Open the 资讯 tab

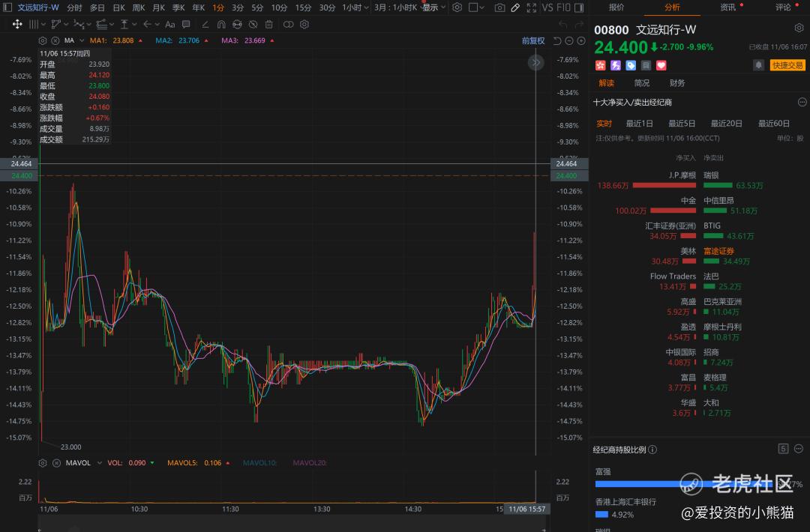pyautogui.click(x=727, y=7)
